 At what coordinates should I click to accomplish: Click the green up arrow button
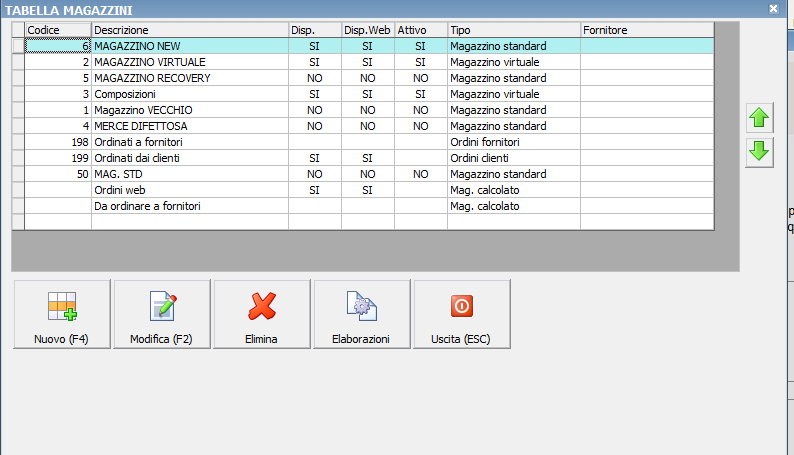(759, 117)
